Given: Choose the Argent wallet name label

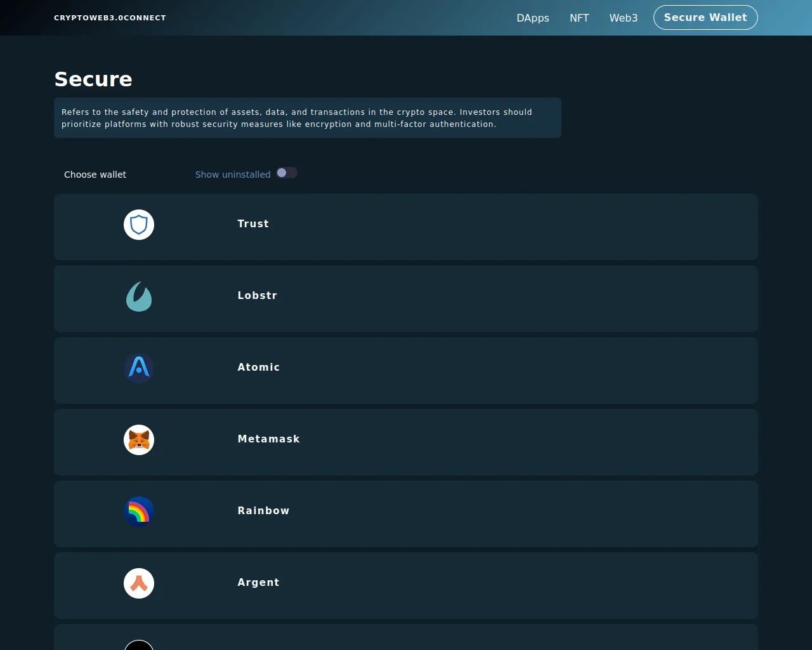Looking at the screenshot, I should coord(258,583).
